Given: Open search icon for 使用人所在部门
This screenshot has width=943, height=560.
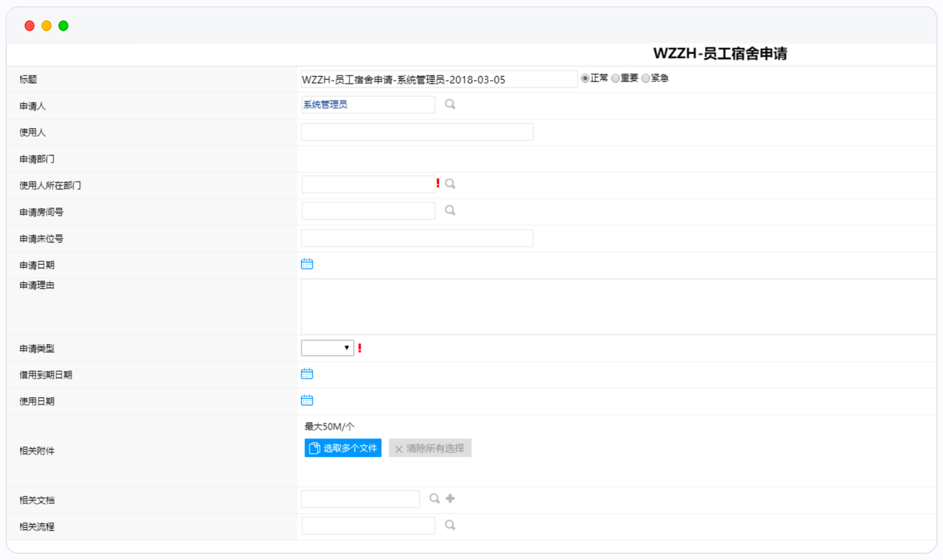Looking at the screenshot, I should [450, 184].
